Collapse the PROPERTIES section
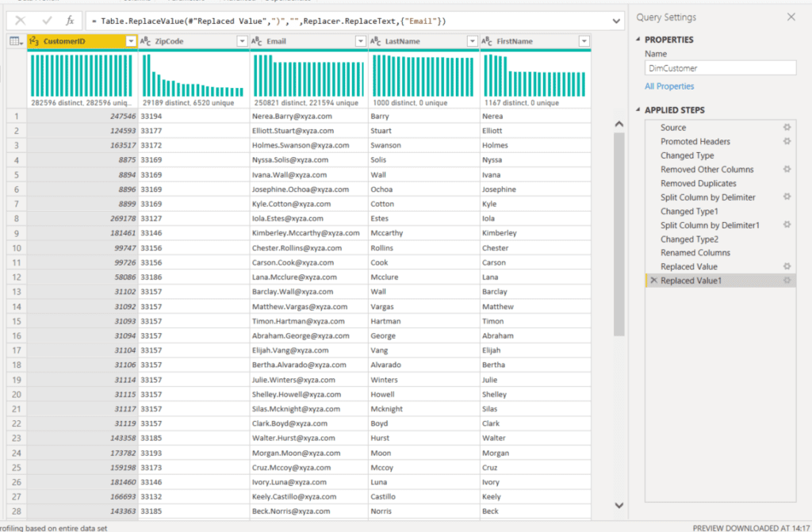 coord(638,40)
